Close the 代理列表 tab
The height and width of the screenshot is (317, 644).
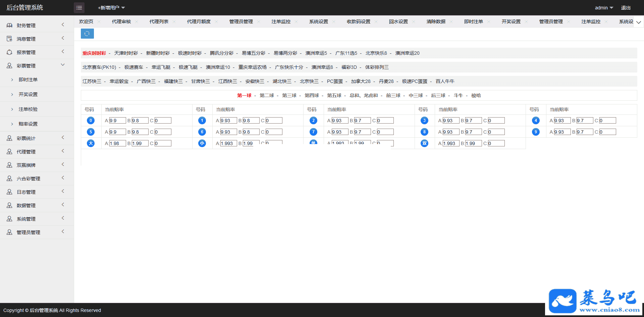pyautogui.click(x=174, y=21)
